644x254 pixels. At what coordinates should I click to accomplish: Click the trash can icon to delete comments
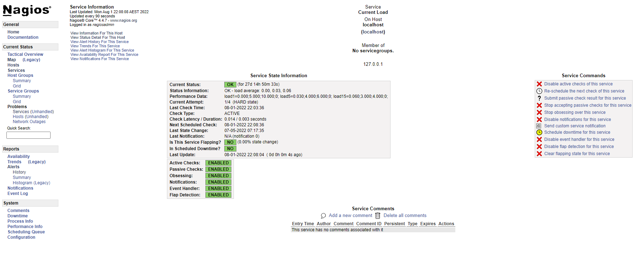point(378,216)
